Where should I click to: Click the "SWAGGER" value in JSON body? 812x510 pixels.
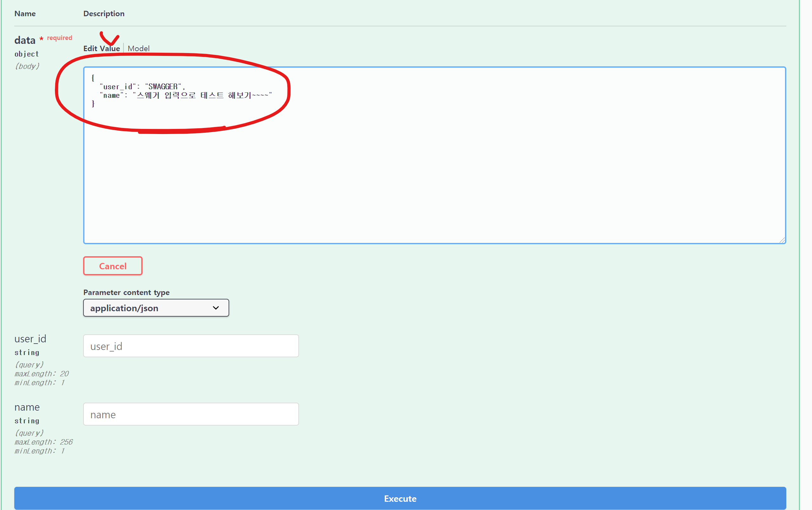[163, 87]
